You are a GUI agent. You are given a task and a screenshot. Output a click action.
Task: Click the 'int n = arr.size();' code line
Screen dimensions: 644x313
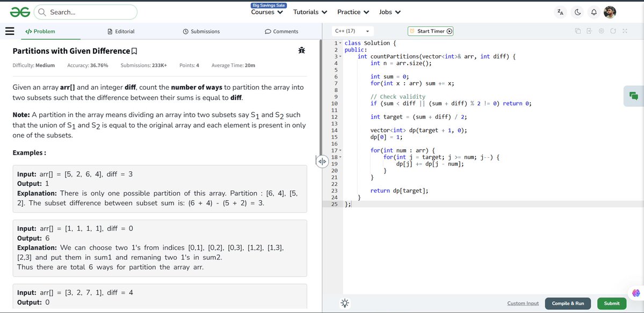(x=401, y=63)
